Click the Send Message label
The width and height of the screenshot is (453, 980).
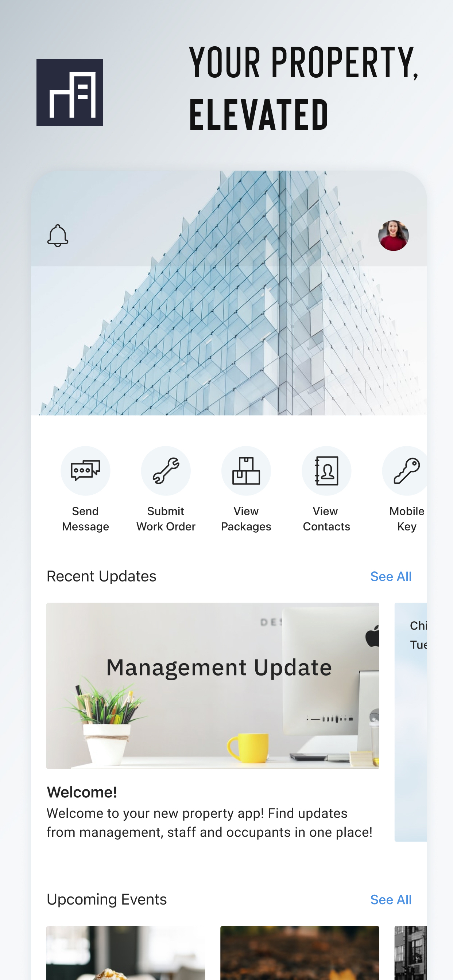[85, 518]
